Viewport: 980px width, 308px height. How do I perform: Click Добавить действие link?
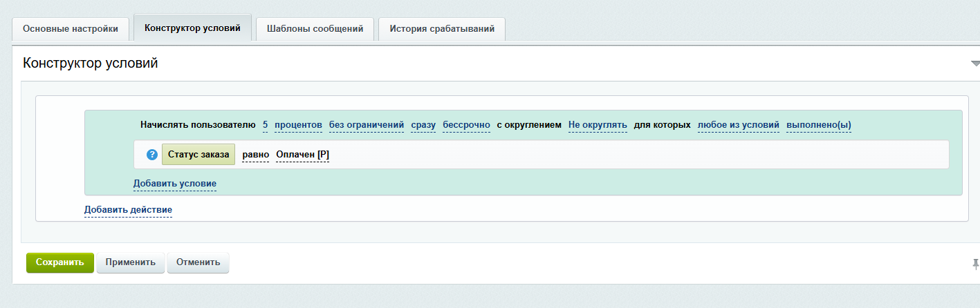tap(128, 209)
